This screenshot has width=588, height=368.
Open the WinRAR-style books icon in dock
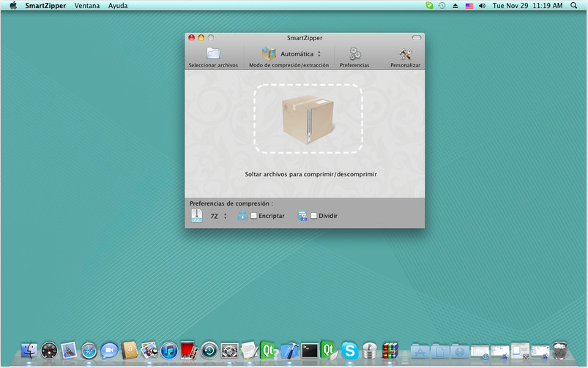[x=390, y=351]
